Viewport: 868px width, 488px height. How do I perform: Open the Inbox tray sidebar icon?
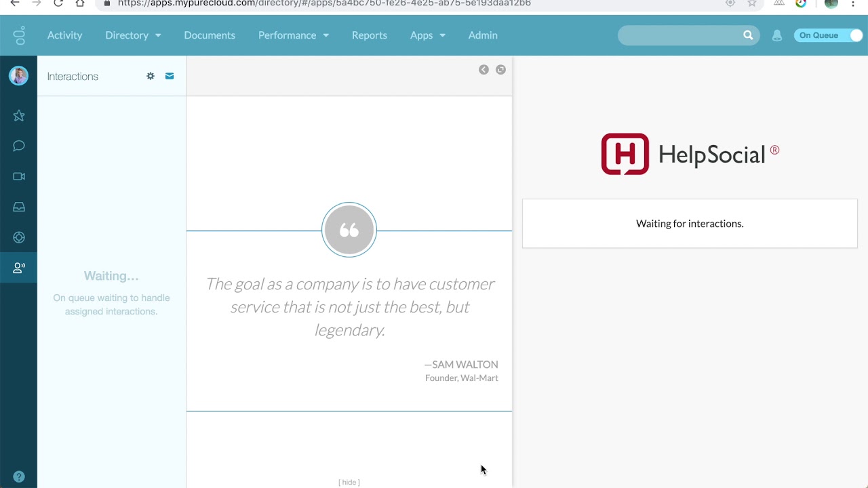click(19, 207)
